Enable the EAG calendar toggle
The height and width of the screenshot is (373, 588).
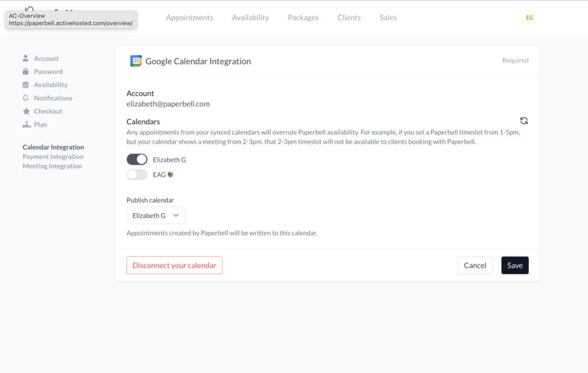click(137, 174)
